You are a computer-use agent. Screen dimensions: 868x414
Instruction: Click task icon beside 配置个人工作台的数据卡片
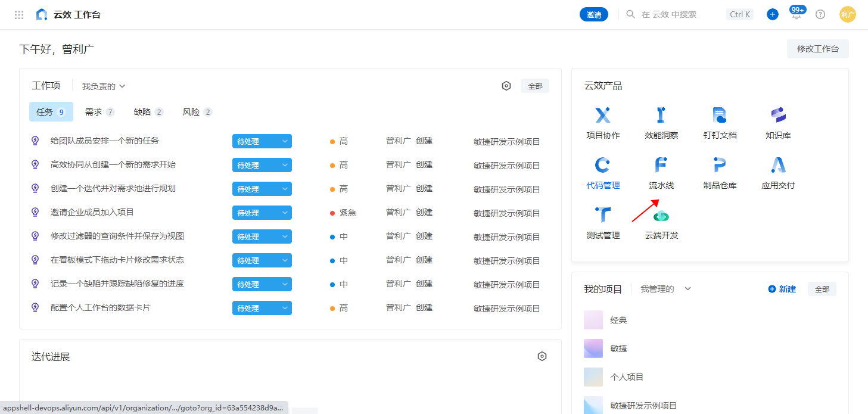pos(35,307)
